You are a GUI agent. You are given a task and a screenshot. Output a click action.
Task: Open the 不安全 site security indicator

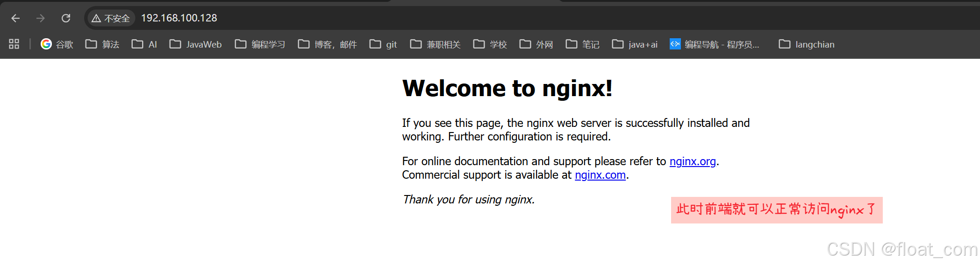point(111,18)
